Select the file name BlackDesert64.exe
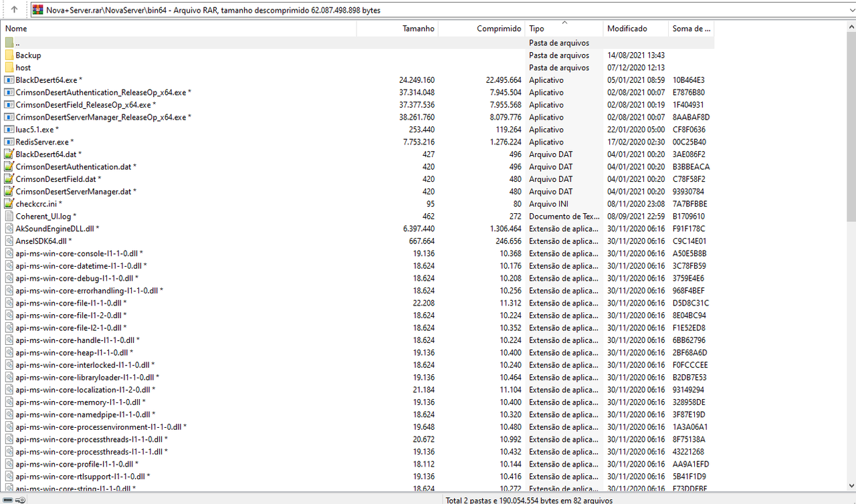The image size is (856, 504). [x=46, y=80]
